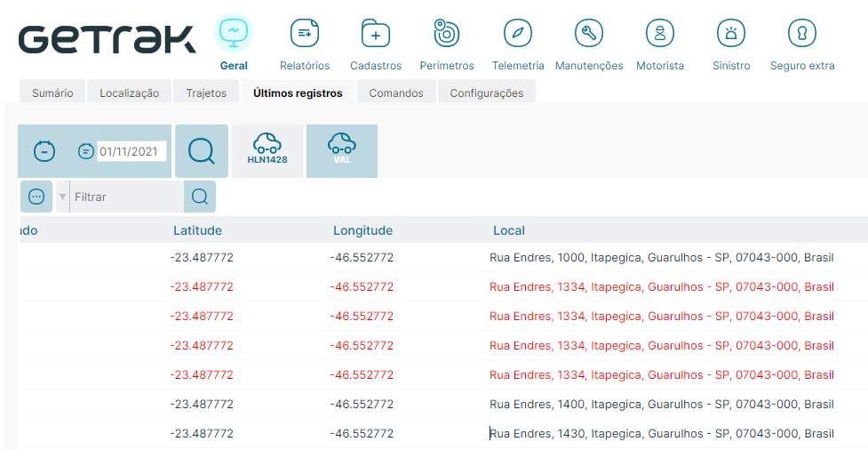Click first red Rua Endres, 1334 address
Viewport: 868px width, 450px height.
(x=662, y=287)
